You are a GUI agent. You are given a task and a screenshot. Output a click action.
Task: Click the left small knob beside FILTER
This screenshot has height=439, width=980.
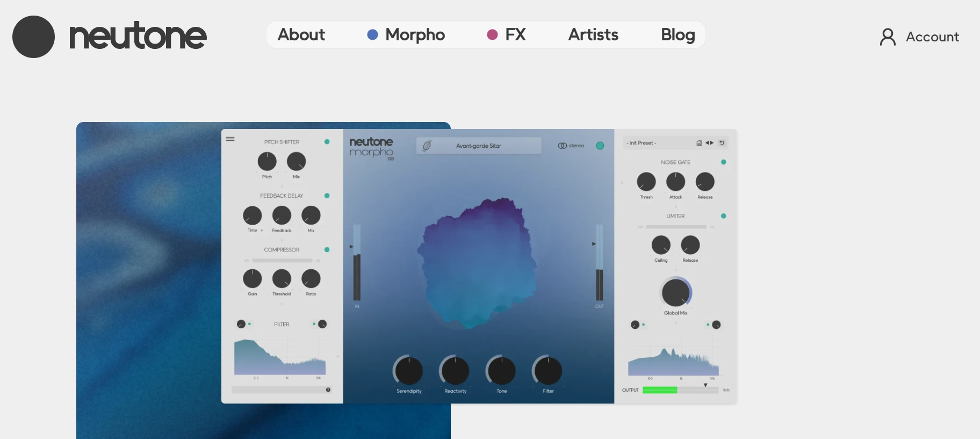(x=241, y=324)
